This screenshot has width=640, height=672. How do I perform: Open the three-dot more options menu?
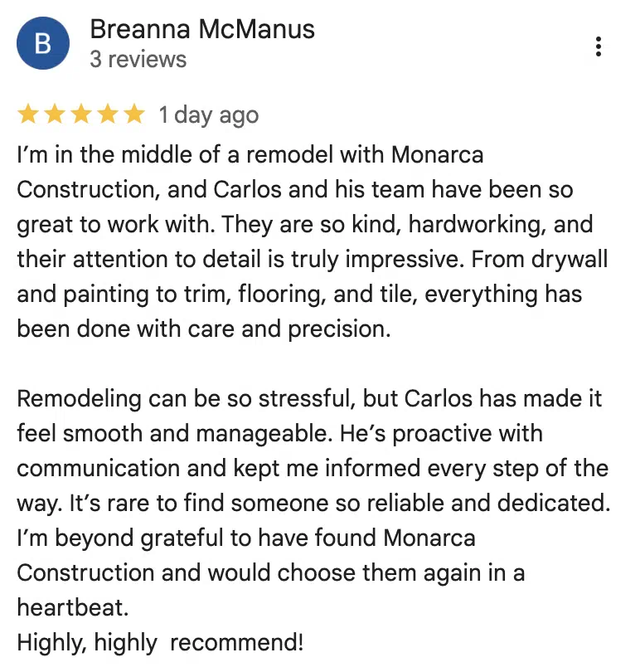click(x=598, y=46)
